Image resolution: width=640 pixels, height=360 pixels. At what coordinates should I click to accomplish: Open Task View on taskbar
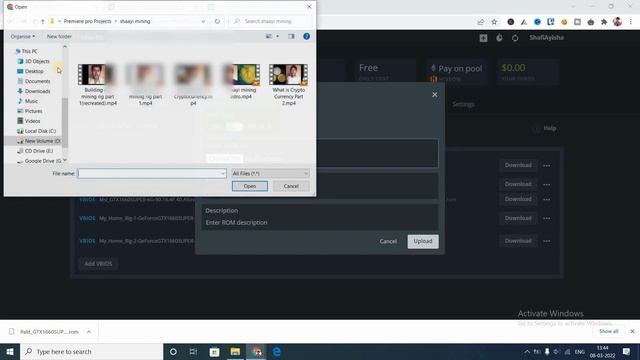[193, 351]
